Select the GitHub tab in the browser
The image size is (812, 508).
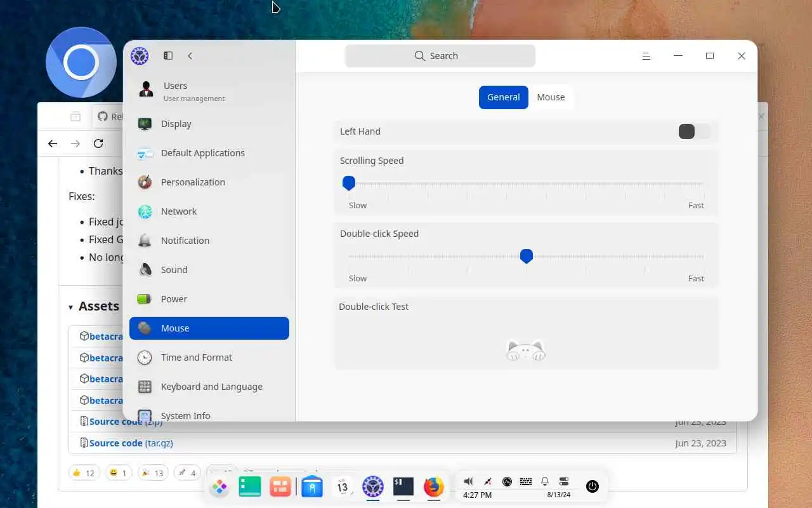(109, 117)
